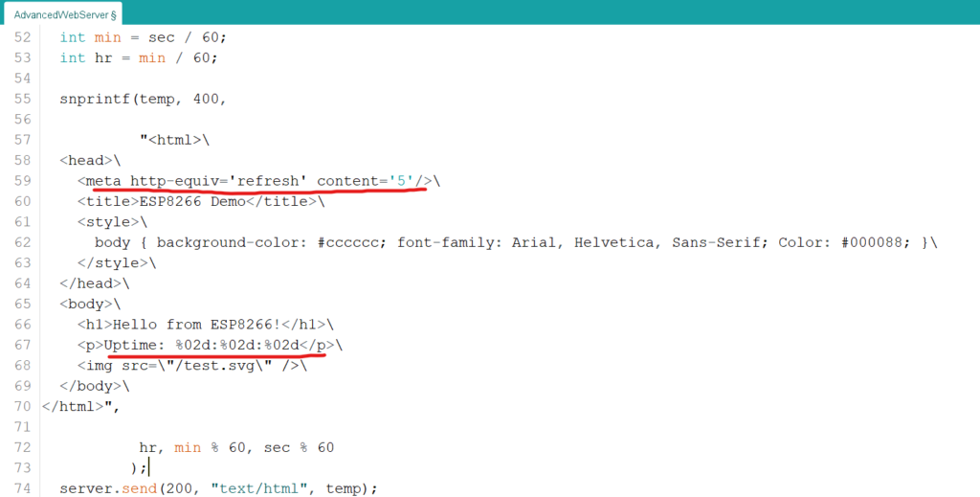980x497 pixels.
Task: Click the ESP8266 Demo title text
Action: [192, 202]
